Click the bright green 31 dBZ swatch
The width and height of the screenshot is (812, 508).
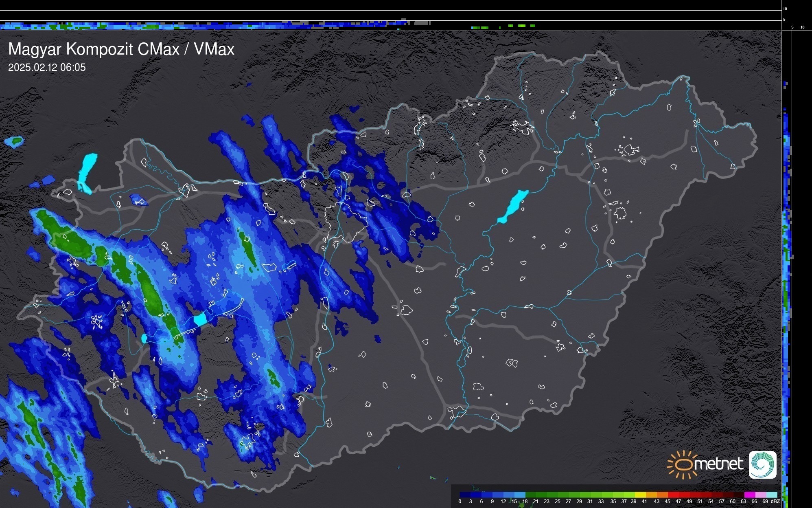[596, 495]
